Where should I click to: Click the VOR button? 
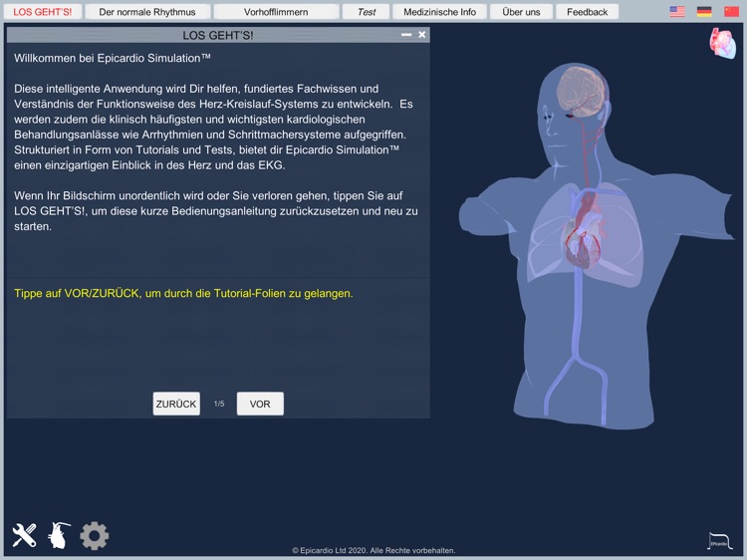point(260,404)
